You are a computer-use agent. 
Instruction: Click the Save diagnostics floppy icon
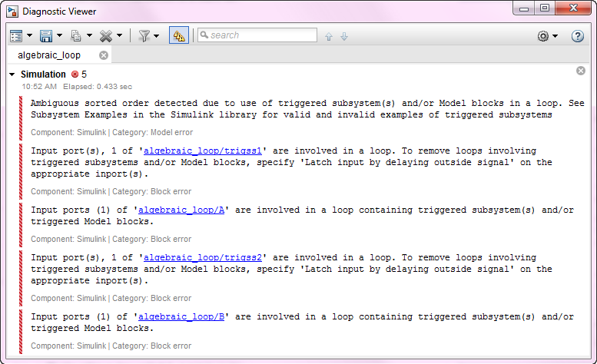click(x=46, y=36)
